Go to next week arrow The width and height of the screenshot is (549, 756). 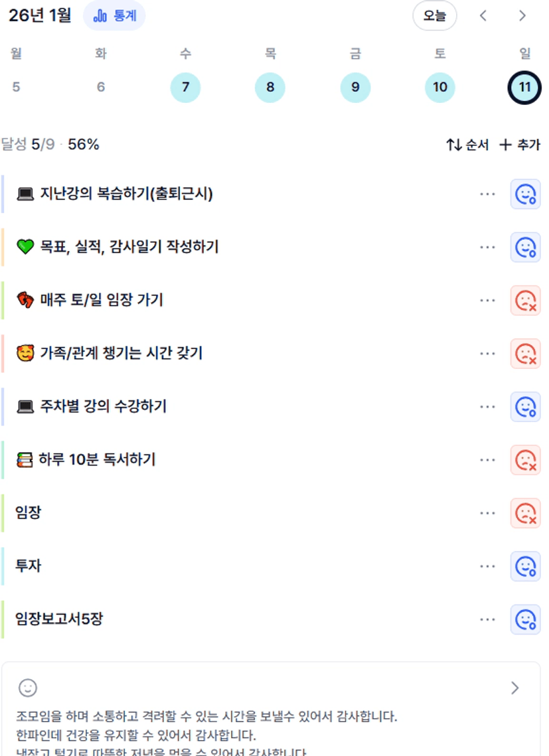[x=522, y=16]
